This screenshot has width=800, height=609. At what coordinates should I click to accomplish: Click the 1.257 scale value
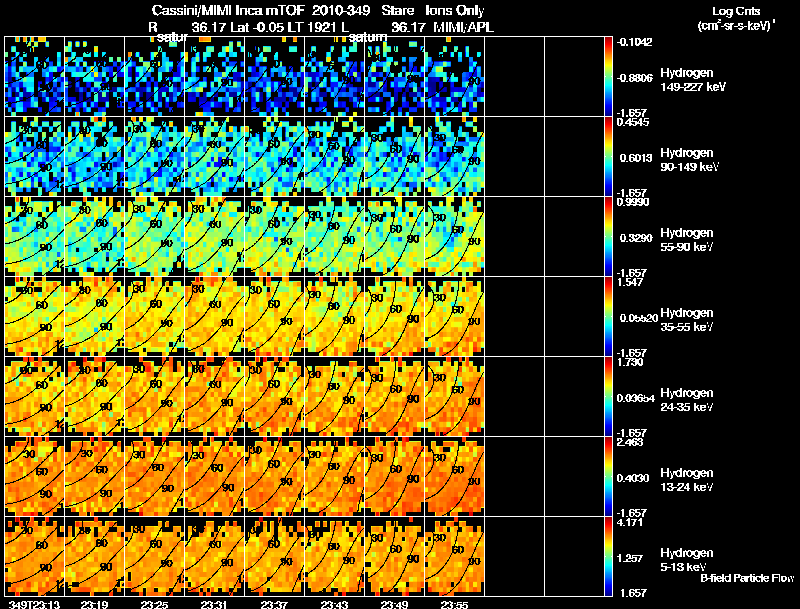click(x=629, y=559)
